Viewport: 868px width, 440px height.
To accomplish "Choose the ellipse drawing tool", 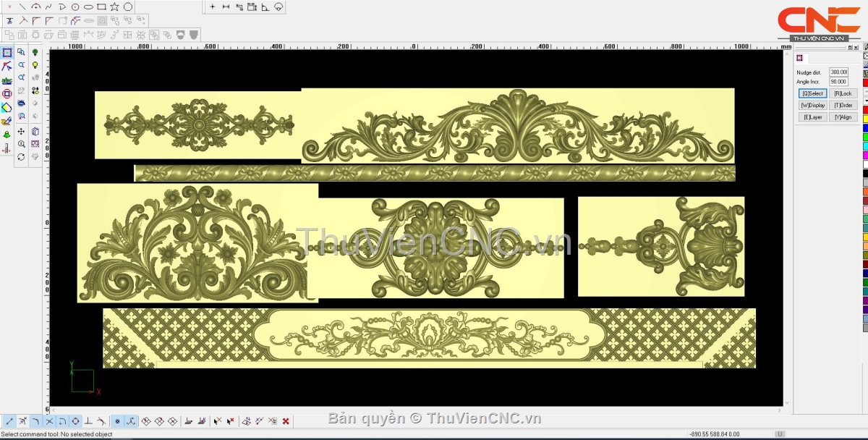I will click(x=88, y=7).
